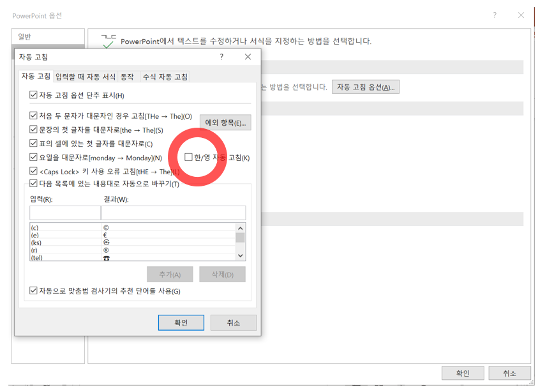Viewport: 545px width, 392px height.
Task: Click 취소 in PowerPoint 옵션 window
Action: [509, 373]
